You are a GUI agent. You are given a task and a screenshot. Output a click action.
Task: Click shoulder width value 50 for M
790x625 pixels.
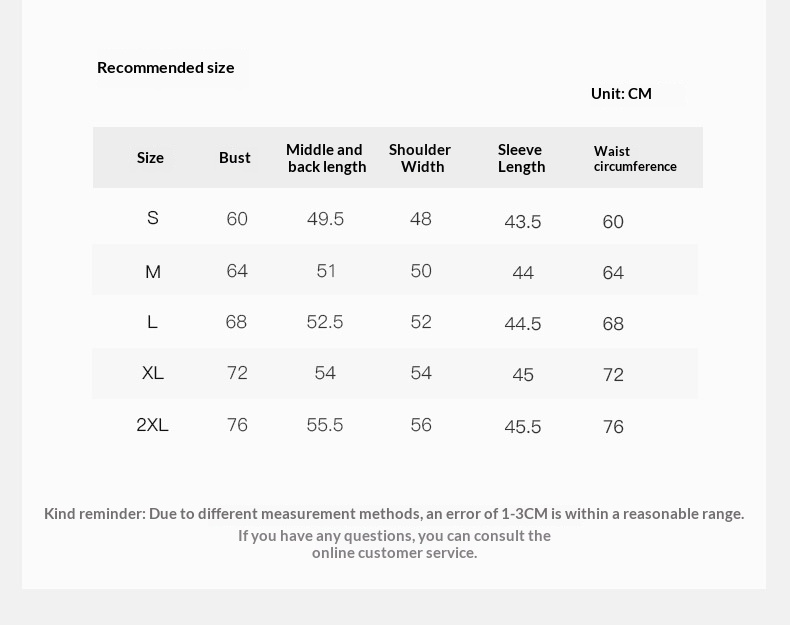(x=421, y=271)
